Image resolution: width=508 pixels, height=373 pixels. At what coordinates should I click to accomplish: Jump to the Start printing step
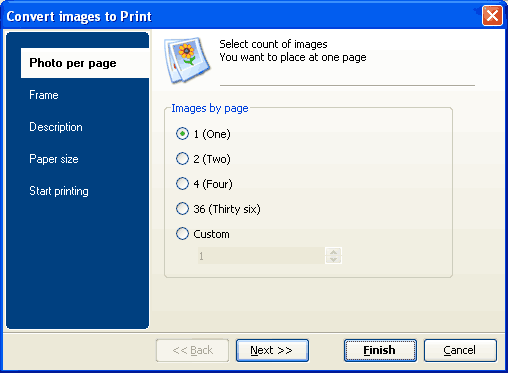59,191
